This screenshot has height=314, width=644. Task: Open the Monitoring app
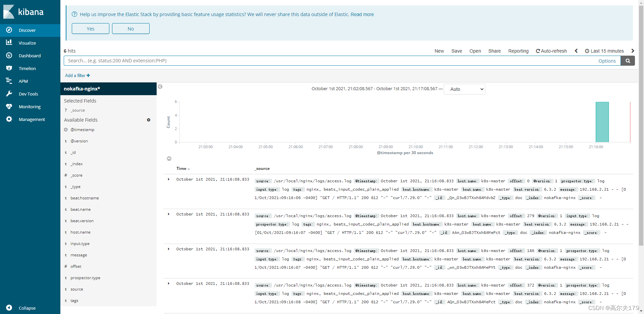pyautogui.click(x=30, y=106)
